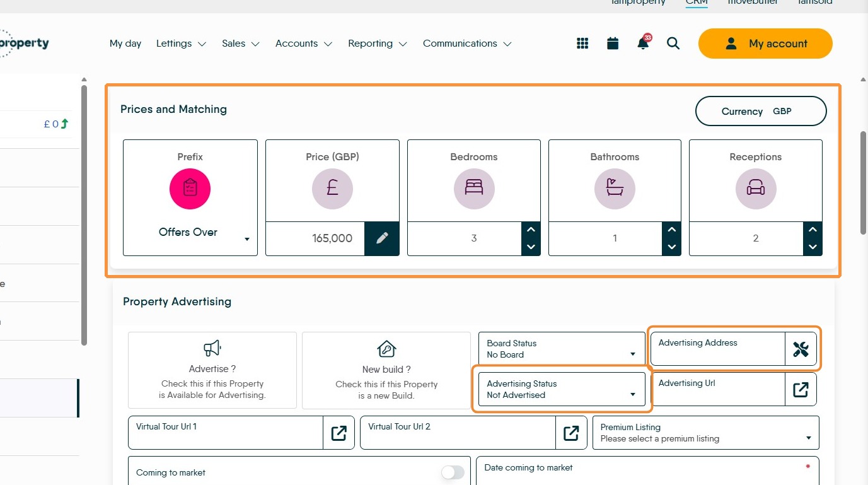Open Virtual Tour Url 2 external link icon

pyautogui.click(x=571, y=433)
